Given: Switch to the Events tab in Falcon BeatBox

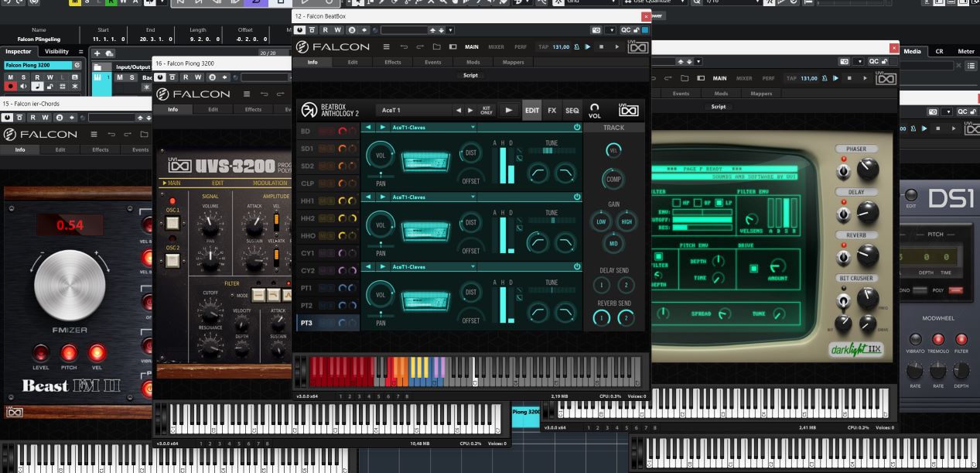Looking at the screenshot, I should coord(433,62).
